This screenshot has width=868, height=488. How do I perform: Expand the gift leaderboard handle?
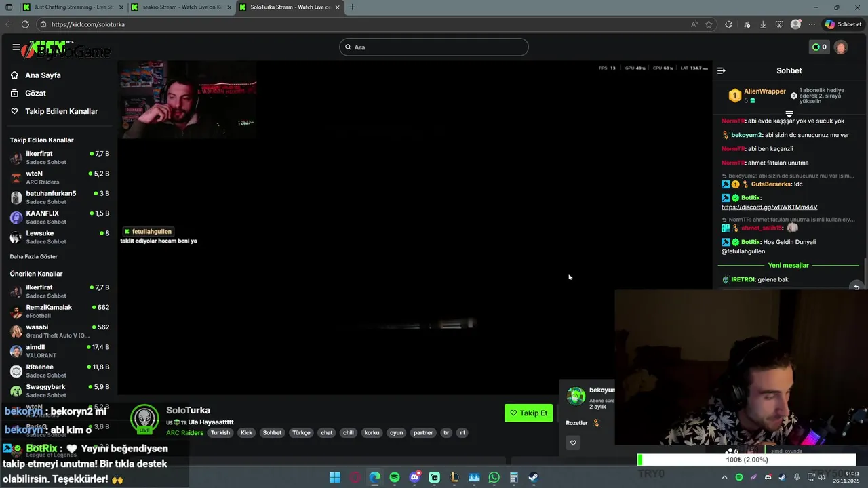[789, 114]
